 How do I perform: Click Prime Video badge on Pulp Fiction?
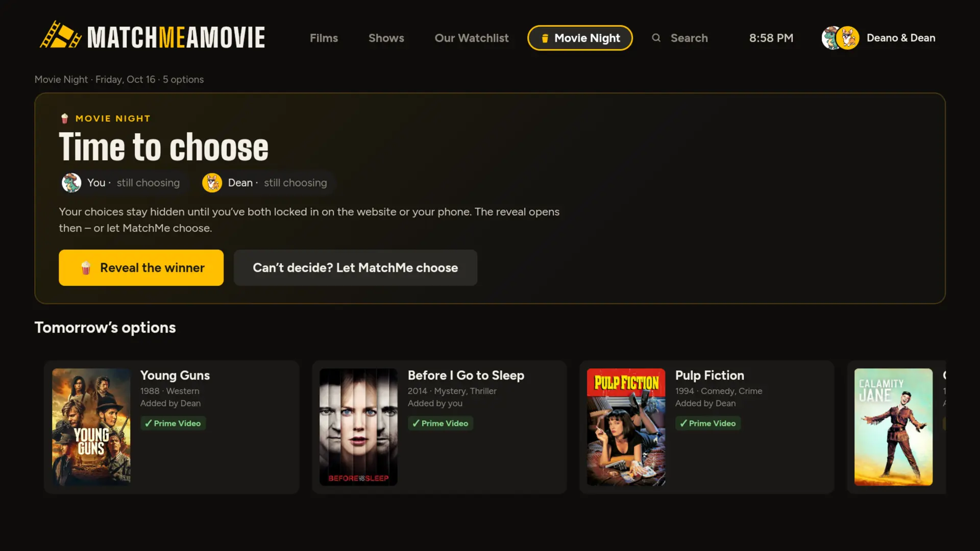tap(708, 423)
